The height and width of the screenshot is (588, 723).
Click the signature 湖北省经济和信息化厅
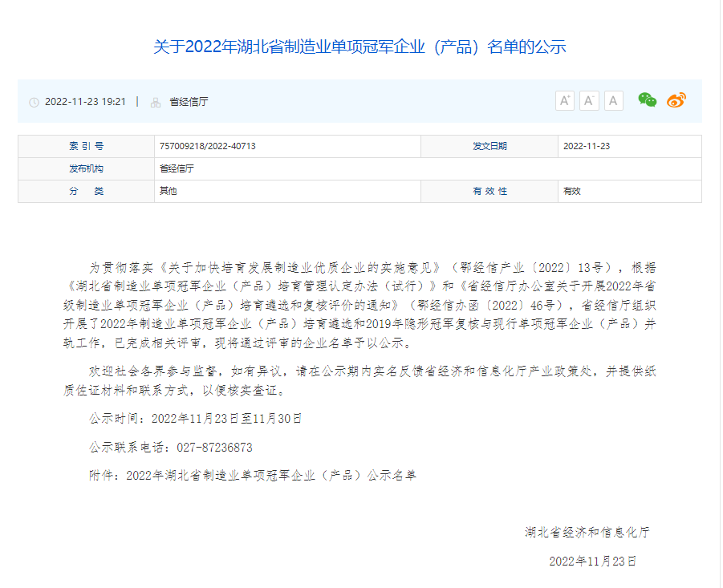click(x=587, y=532)
